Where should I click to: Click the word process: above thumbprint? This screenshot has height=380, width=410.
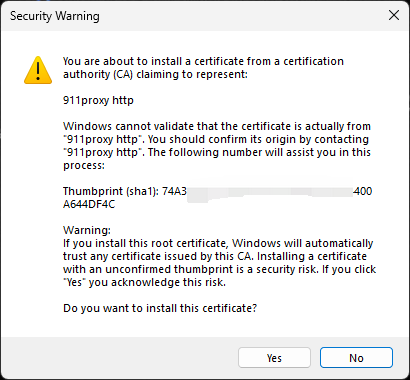84,166
